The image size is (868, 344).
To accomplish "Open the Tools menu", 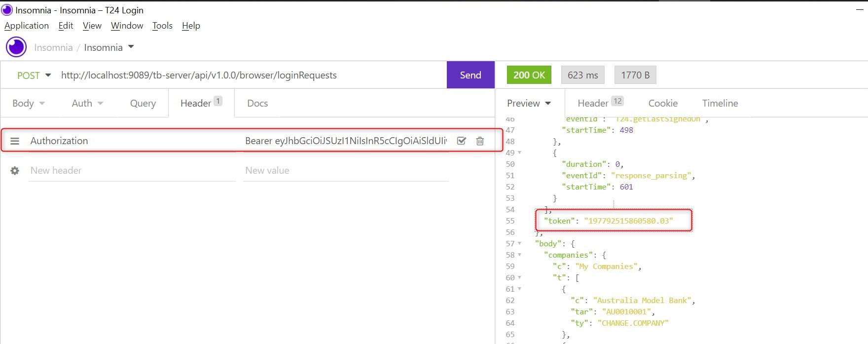I will (x=162, y=26).
